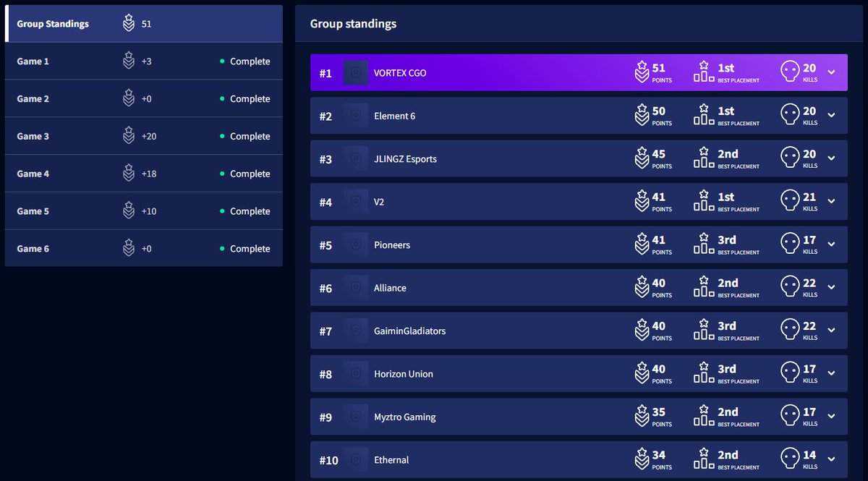
Task: Click V2 team logo
Action: pyautogui.click(x=356, y=202)
